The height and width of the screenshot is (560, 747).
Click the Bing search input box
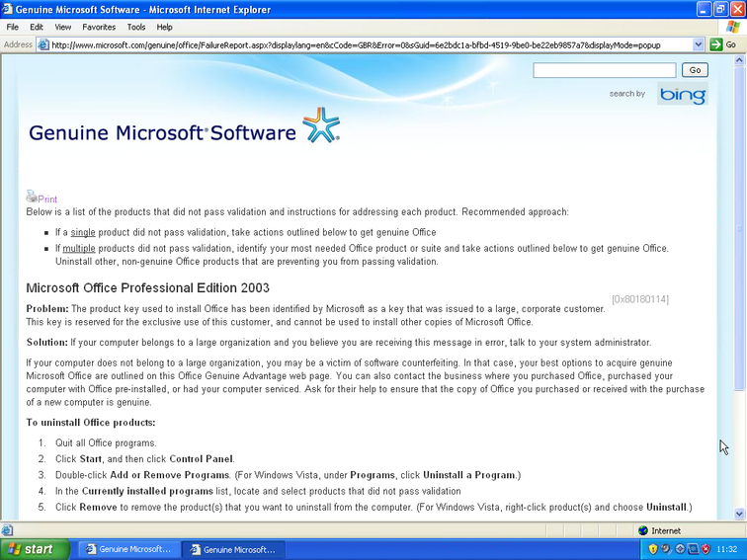[x=604, y=70]
